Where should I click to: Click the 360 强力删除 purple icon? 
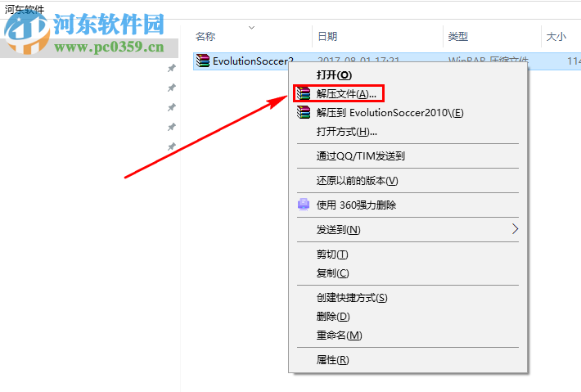pos(304,205)
